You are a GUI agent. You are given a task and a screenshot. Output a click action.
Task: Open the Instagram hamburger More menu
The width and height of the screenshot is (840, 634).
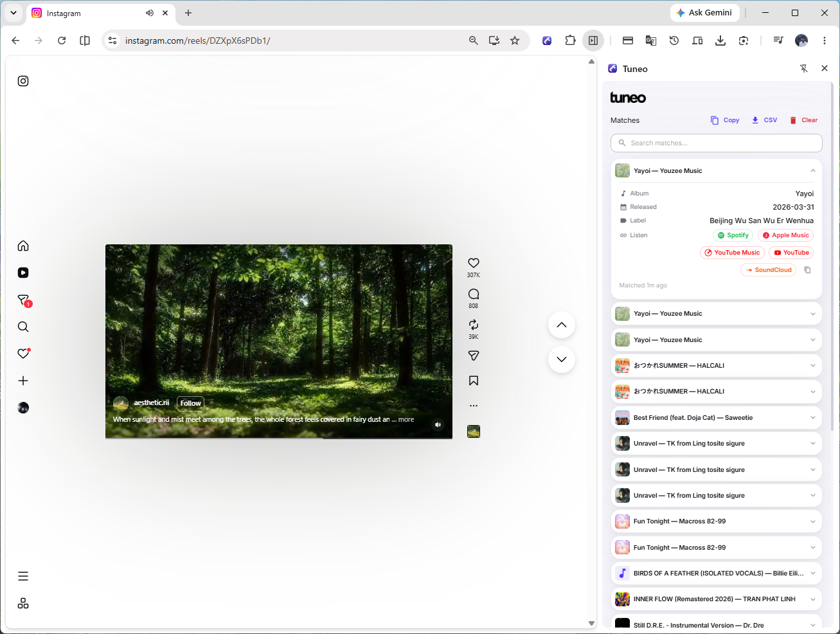(x=23, y=576)
